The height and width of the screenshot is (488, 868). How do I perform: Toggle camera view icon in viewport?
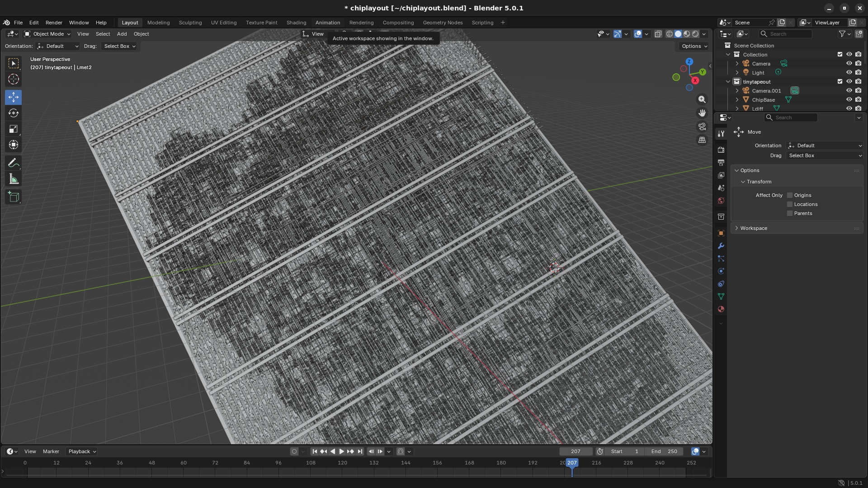702,127
